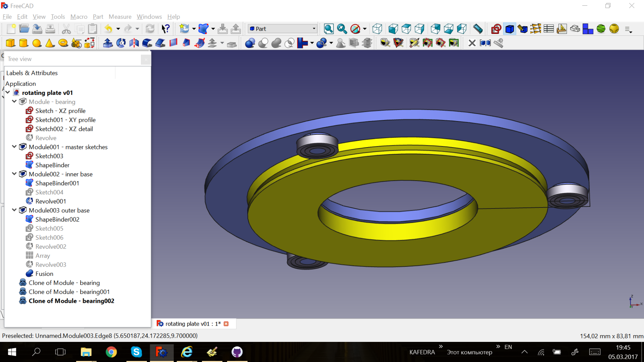Image resolution: width=644 pixels, height=362 pixels.
Task: Open Chrome from the Windows taskbar
Action: coord(111,352)
